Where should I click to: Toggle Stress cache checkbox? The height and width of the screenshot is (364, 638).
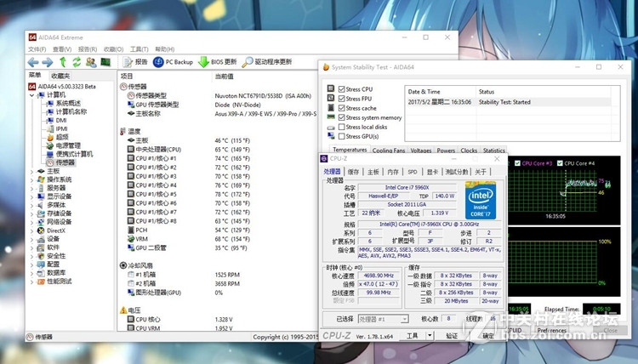click(x=341, y=108)
